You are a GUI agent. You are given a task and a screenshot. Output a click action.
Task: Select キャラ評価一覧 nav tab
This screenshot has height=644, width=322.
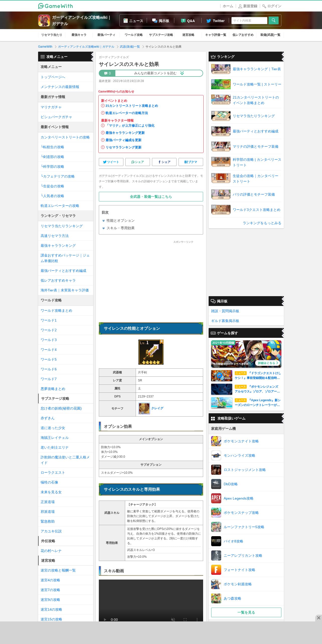click(216, 35)
